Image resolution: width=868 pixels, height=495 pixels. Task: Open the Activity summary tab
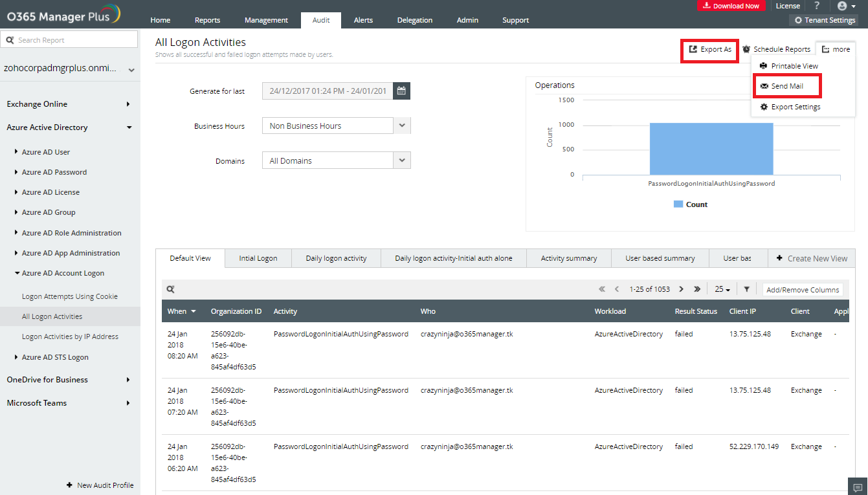569,258
